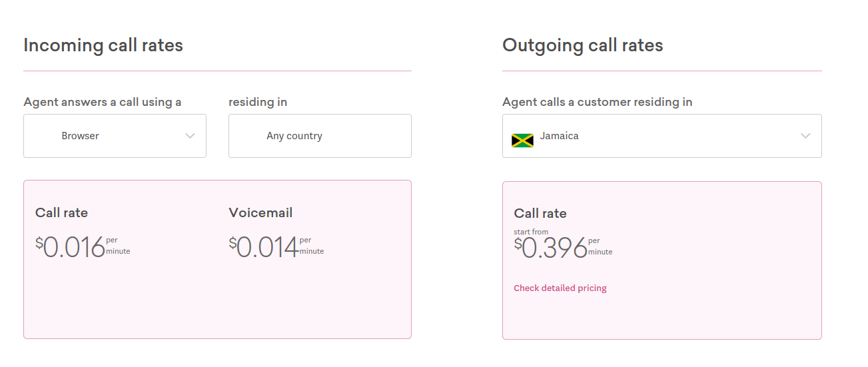The image size is (868, 367).
Task: Click the 'start from' text
Action: (x=531, y=232)
